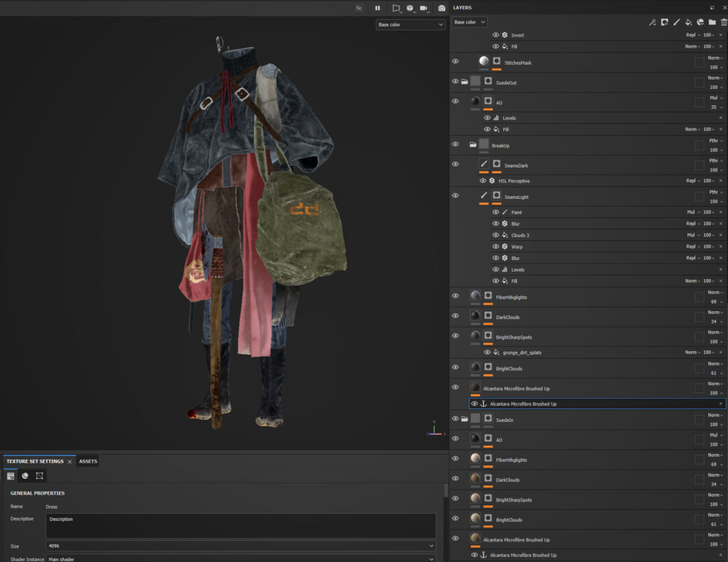Toggle visibility of the BreakUp folder
This screenshot has width=728, height=562.
(x=455, y=144)
